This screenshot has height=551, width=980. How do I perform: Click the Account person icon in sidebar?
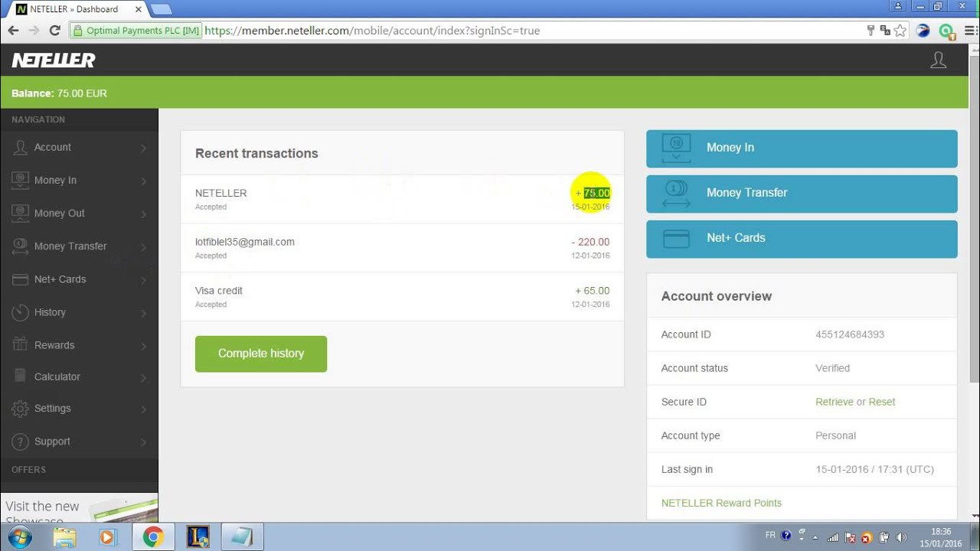(21, 147)
